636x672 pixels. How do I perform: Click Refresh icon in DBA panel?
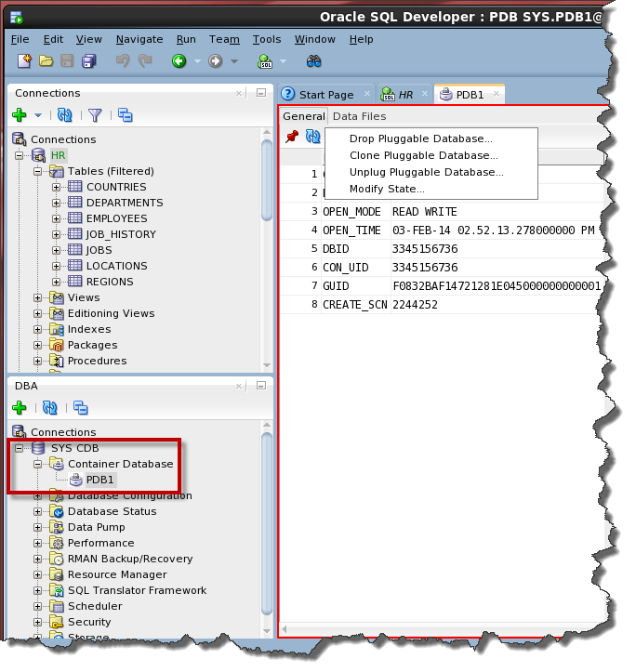[50, 408]
